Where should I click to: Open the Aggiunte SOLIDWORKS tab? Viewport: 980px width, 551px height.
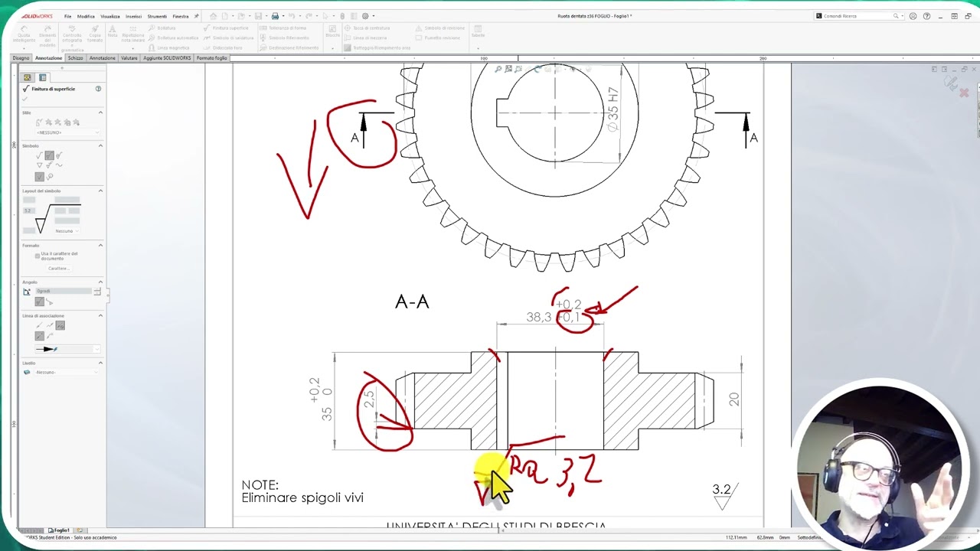[167, 58]
